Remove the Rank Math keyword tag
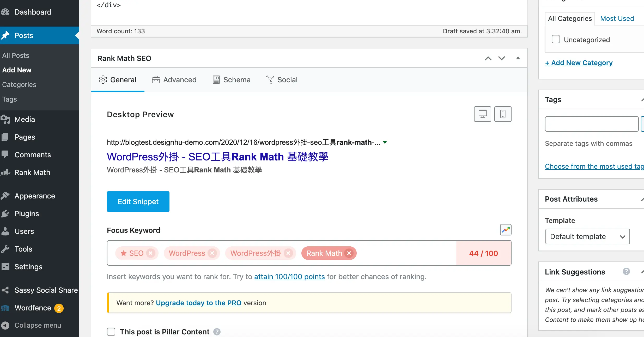Viewport: 644px width, 337px height. tap(349, 253)
